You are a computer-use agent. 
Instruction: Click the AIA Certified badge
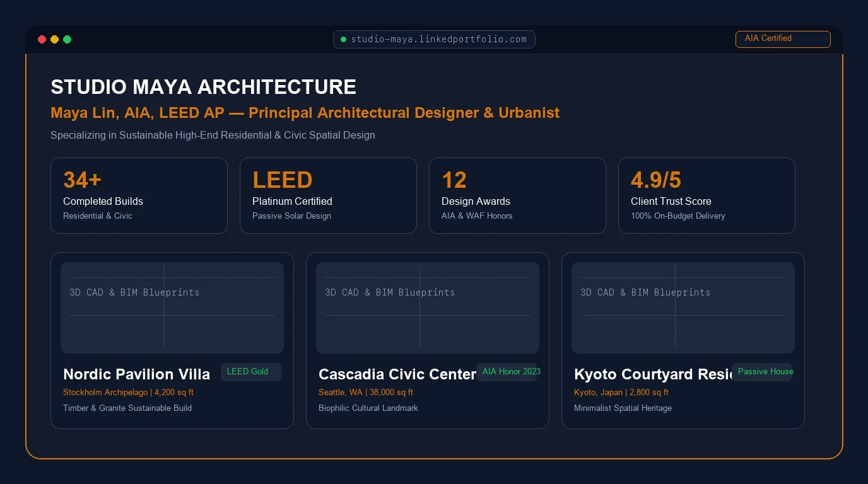point(783,38)
